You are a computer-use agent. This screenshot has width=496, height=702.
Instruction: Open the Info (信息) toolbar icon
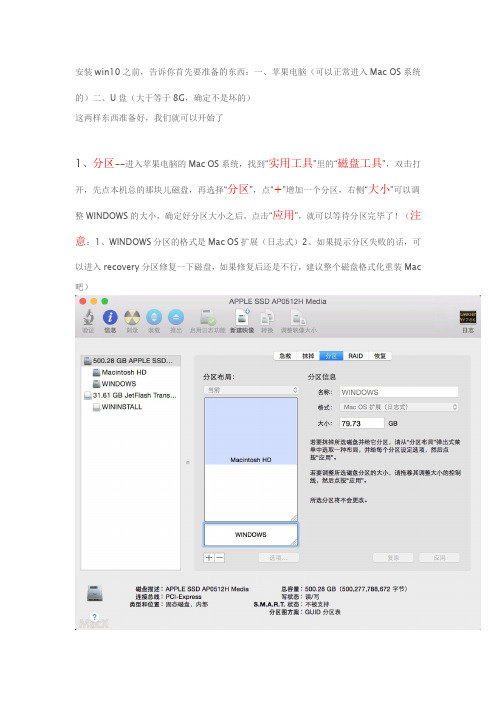pos(110,317)
